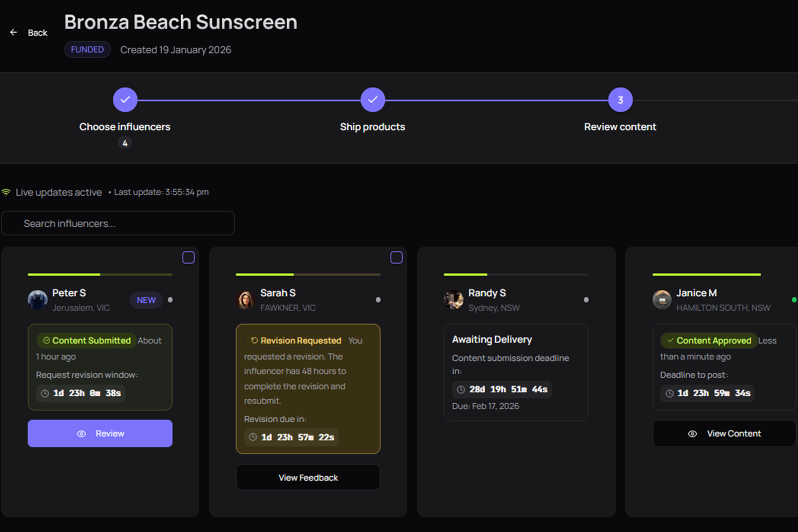Click the Ship products checkmark circle

[372, 99]
